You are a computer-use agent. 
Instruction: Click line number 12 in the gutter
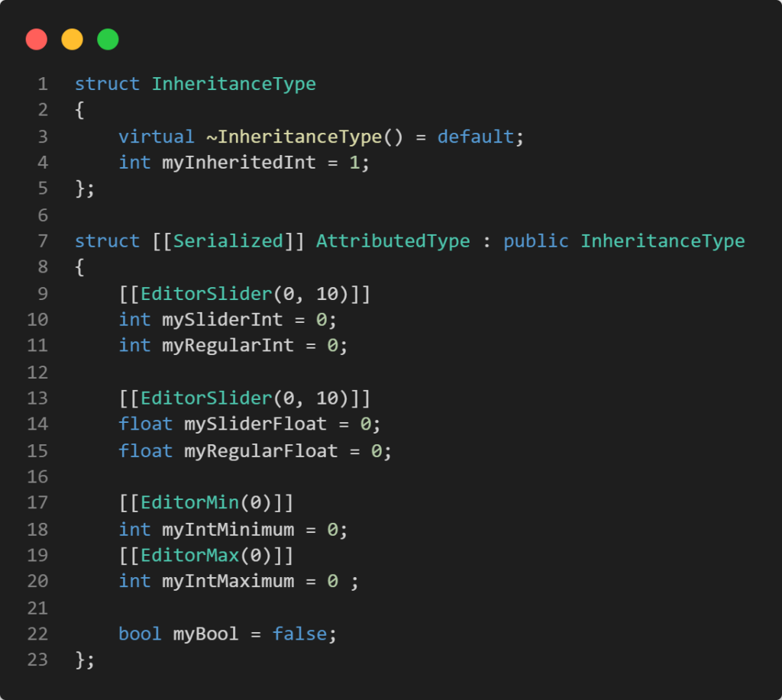(37, 373)
